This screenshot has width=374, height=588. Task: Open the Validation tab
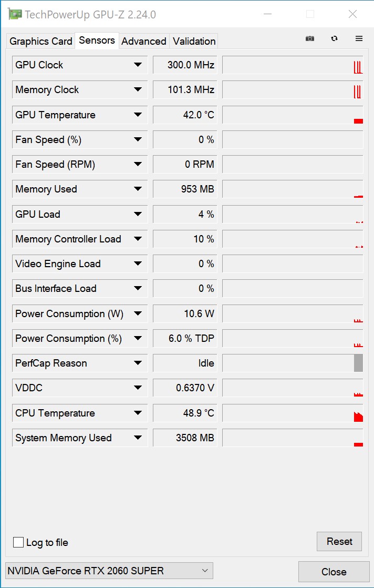(x=194, y=41)
